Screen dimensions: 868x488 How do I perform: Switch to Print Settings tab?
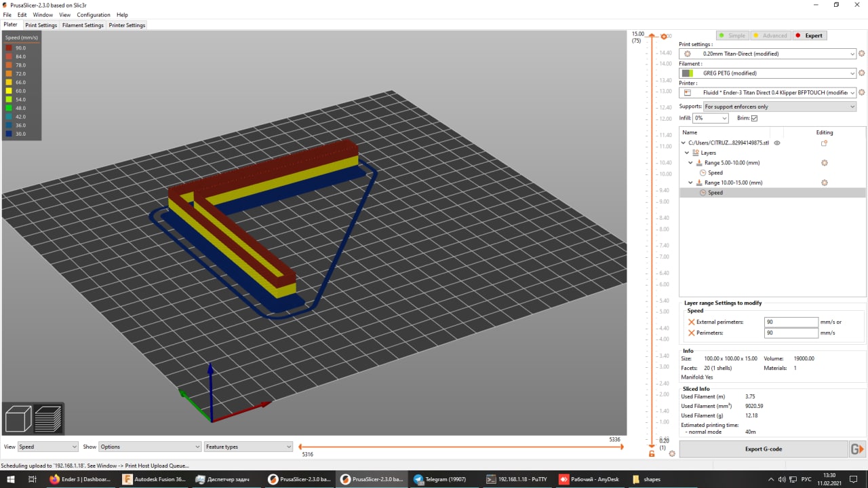click(41, 25)
